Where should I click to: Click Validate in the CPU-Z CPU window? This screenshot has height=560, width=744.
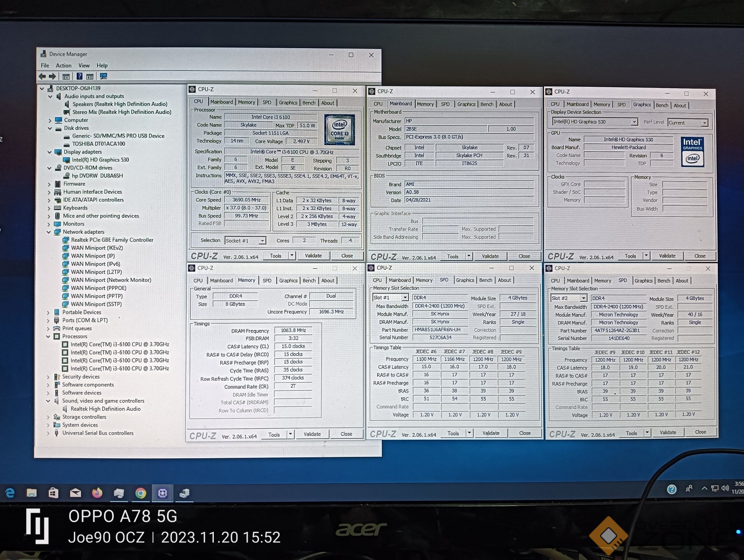tap(313, 255)
